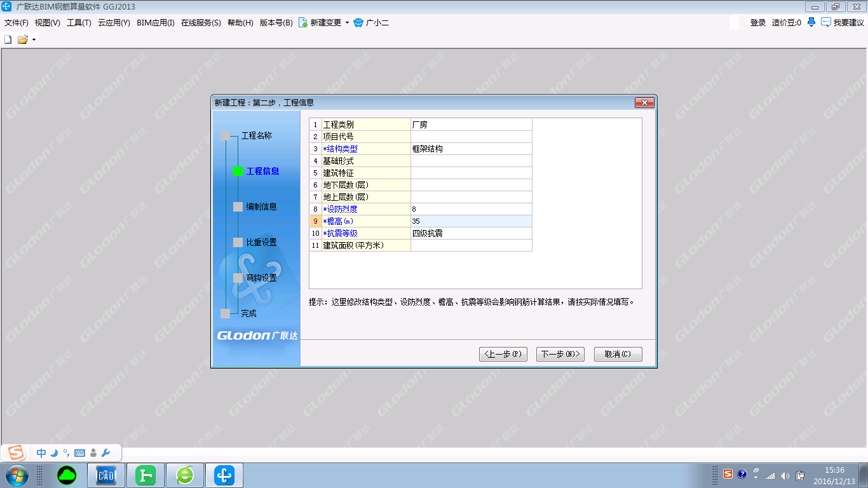868x488 pixels.
Task: Click the volume speaker tray icon
Action: coord(785,475)
